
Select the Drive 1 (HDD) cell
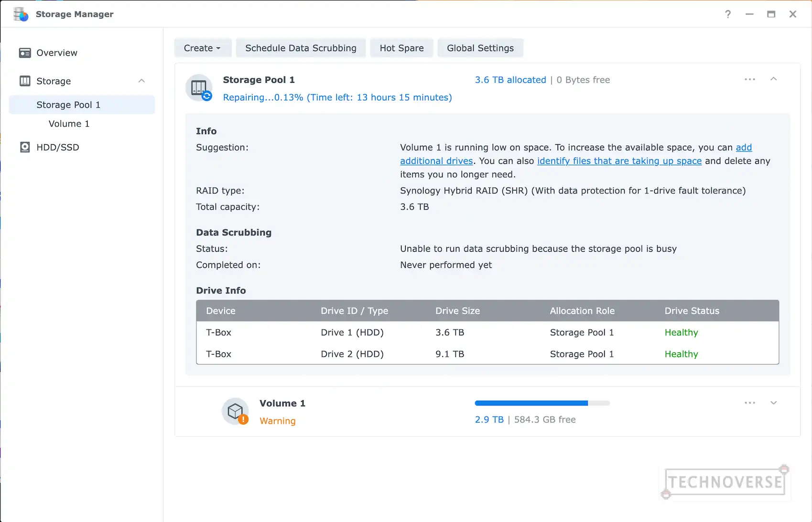[352, 332]
